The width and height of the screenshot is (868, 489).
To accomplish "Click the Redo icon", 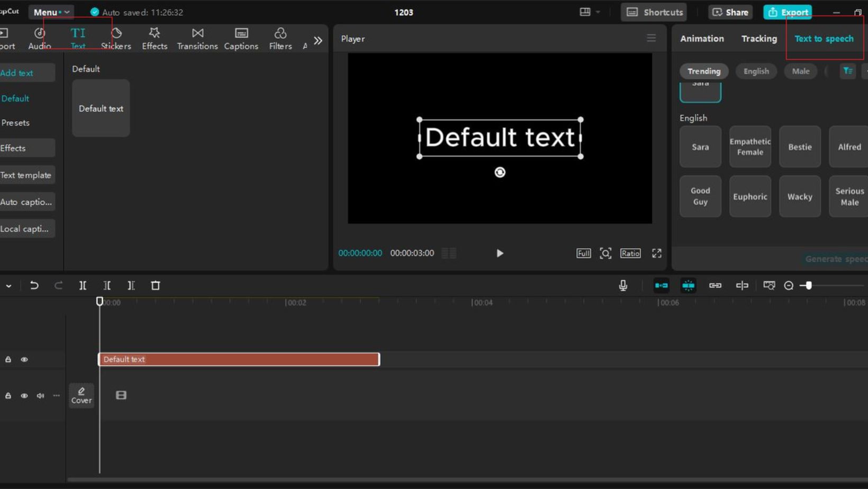I will 58,286.
